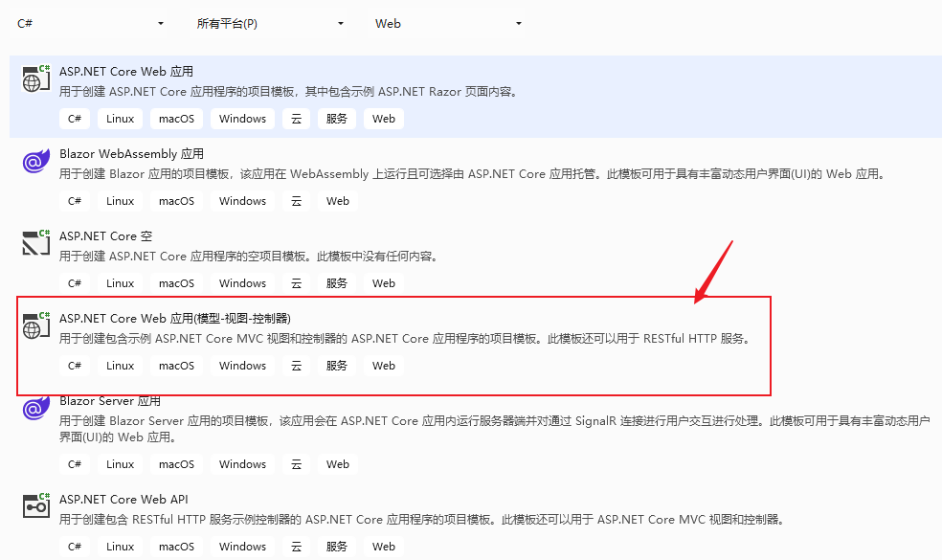This screenshot has width=942, height=560.
Task: Click C# tag under ASP.NET Core 空
Action: point(75,283)
